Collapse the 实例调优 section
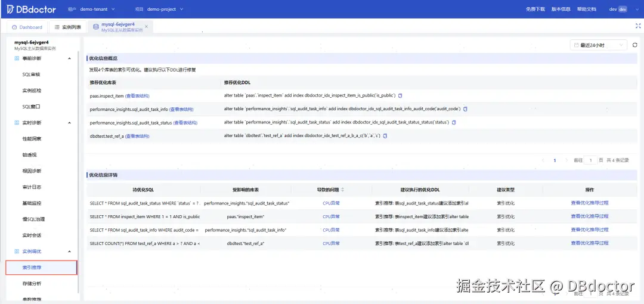The image size is (644, 304). tap(69, 252)
